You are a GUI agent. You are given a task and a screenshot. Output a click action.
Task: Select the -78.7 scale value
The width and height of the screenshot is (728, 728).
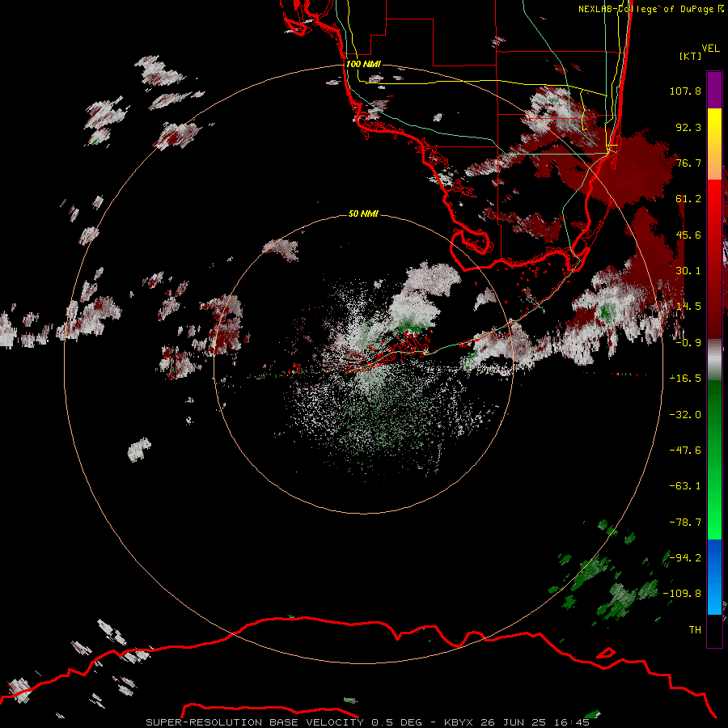(685, 523)
